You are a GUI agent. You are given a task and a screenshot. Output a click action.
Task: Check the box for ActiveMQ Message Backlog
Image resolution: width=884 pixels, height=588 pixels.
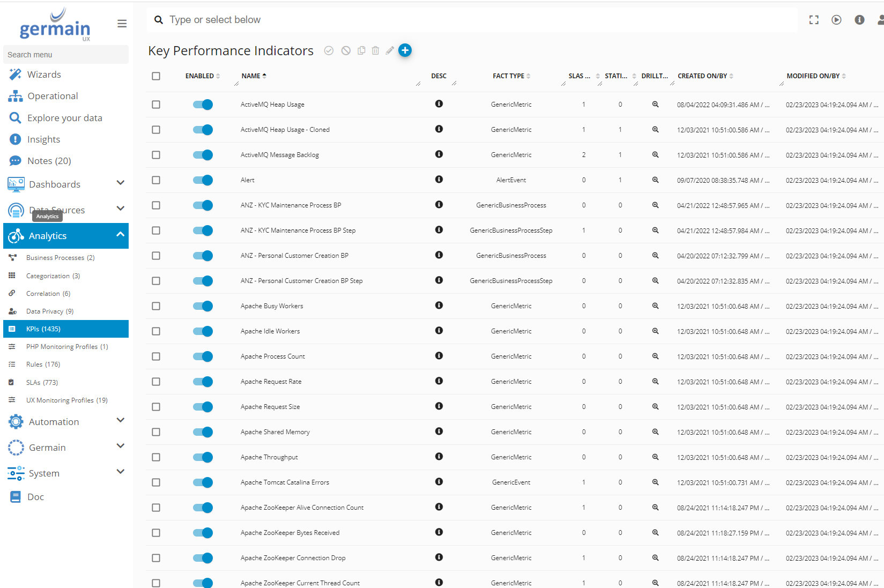click(x=156, y=155)
